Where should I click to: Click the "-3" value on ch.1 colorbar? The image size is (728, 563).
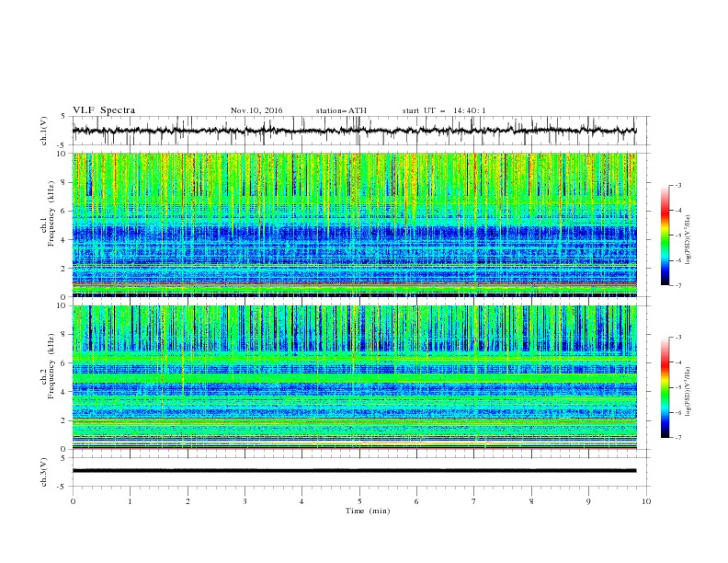(678, 185)
